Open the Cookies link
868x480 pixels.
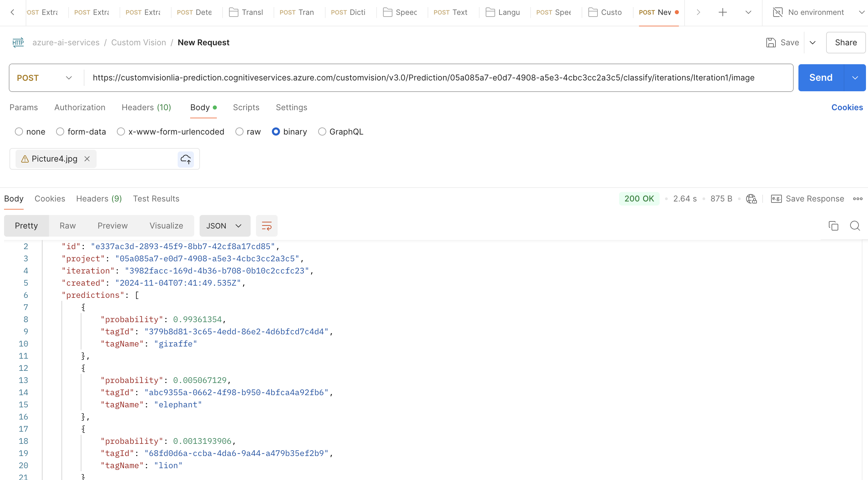(847, 107)
